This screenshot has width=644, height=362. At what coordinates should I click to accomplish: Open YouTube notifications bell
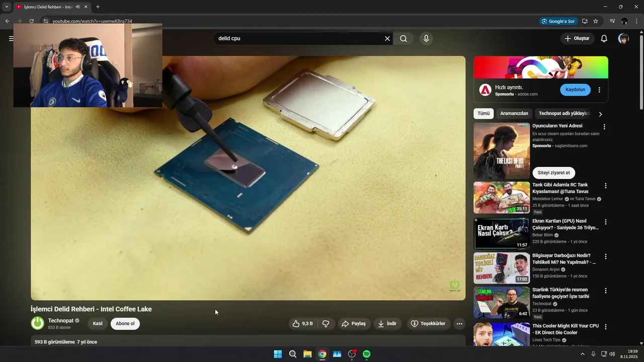click(x=604, y=39)
